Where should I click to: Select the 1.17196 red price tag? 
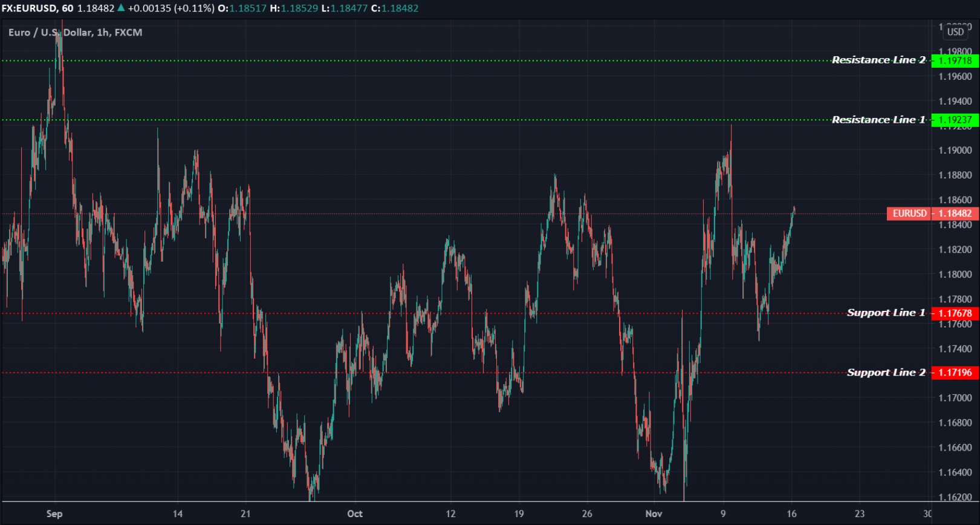955,373
